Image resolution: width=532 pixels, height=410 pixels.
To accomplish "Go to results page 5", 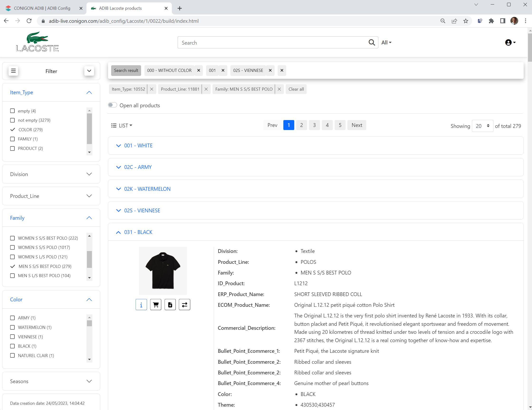I will [x=340, y=125].
